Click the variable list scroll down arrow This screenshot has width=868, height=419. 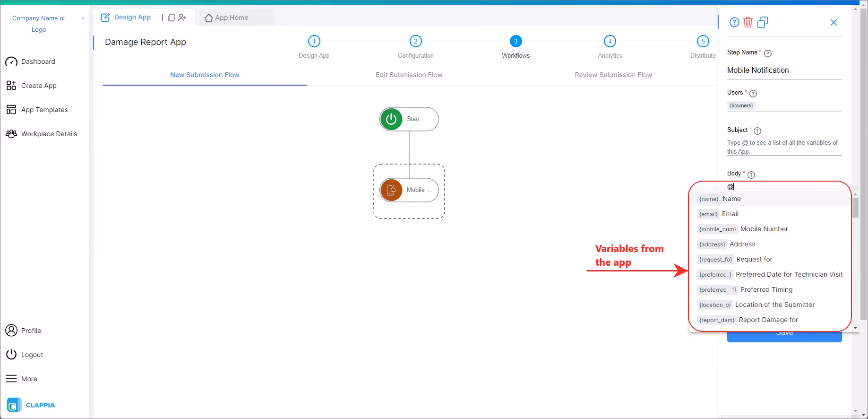point(855,328)
